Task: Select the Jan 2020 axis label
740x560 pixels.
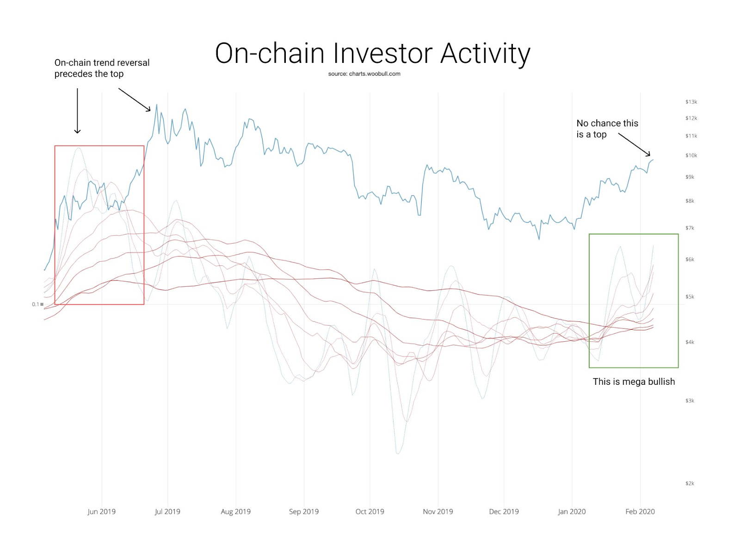Action: coord(572,511)
